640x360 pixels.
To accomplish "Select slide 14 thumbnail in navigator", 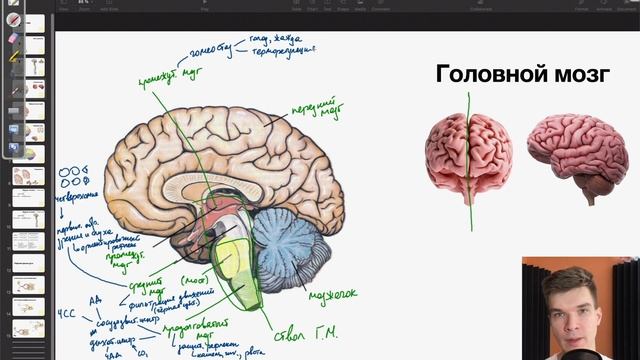I will pos(29,307).
